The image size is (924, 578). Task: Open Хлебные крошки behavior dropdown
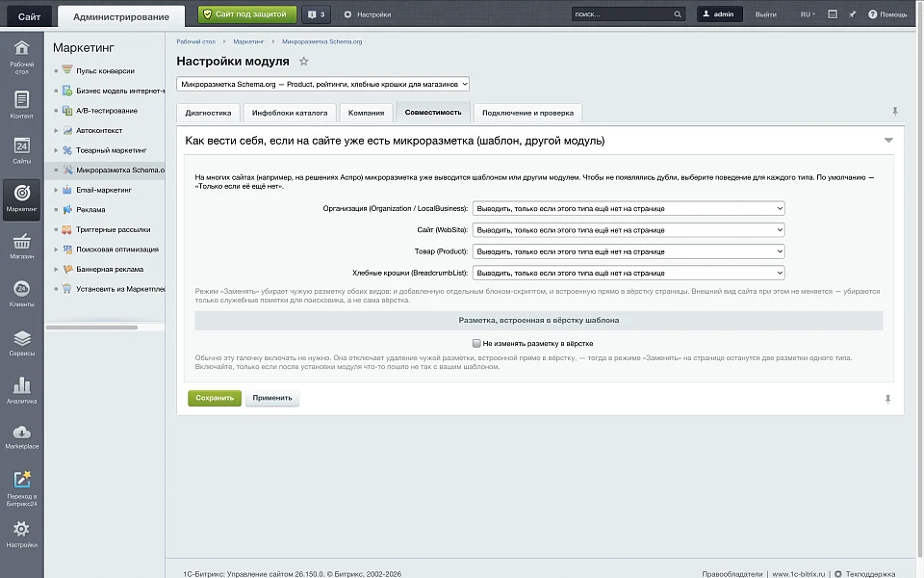pos(629,273)
